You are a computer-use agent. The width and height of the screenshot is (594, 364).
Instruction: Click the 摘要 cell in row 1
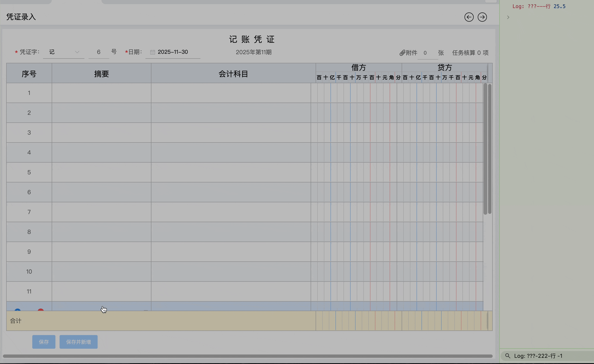click(x=101, y=93)
